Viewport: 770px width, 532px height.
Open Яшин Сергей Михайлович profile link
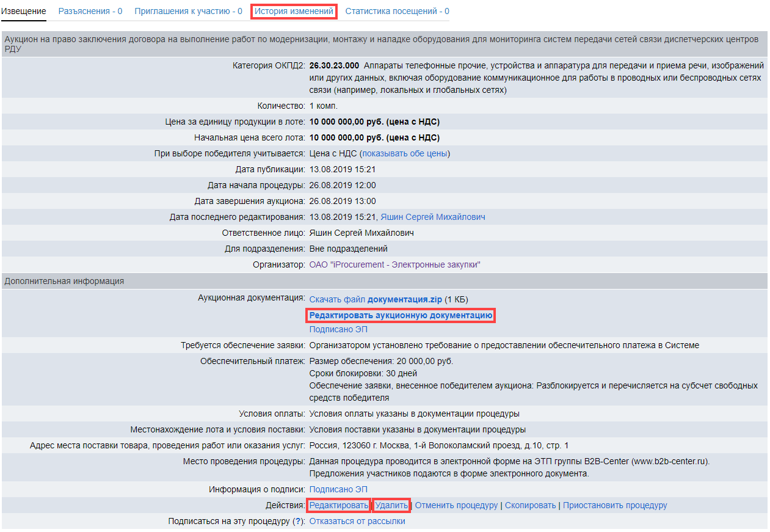click(432, 217)
